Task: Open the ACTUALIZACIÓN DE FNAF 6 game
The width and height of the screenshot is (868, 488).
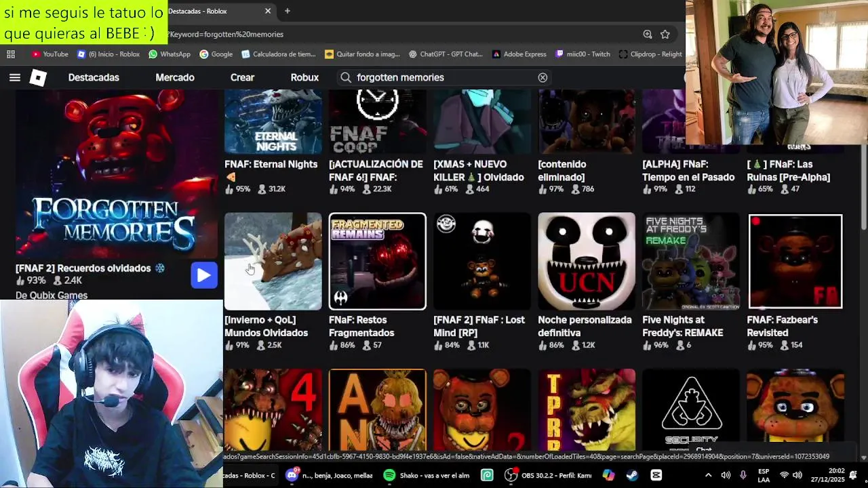Action: (376, 170)
